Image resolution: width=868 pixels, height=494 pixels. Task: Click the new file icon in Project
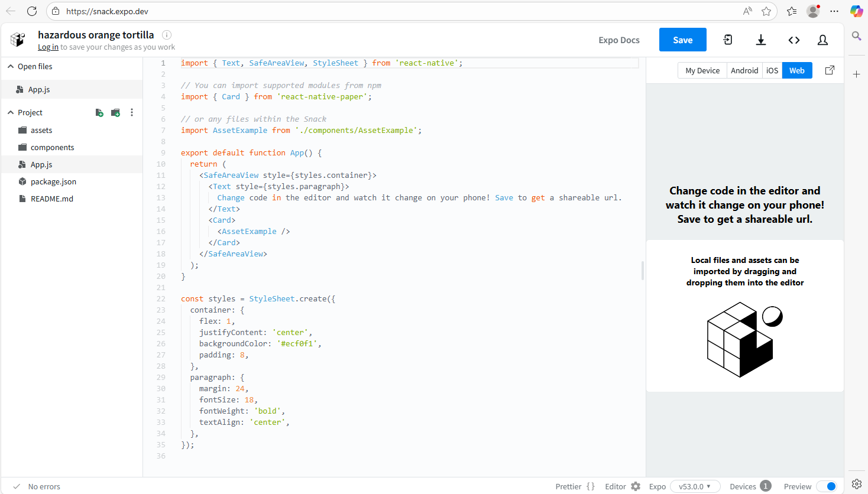click(x=99, y=112)
